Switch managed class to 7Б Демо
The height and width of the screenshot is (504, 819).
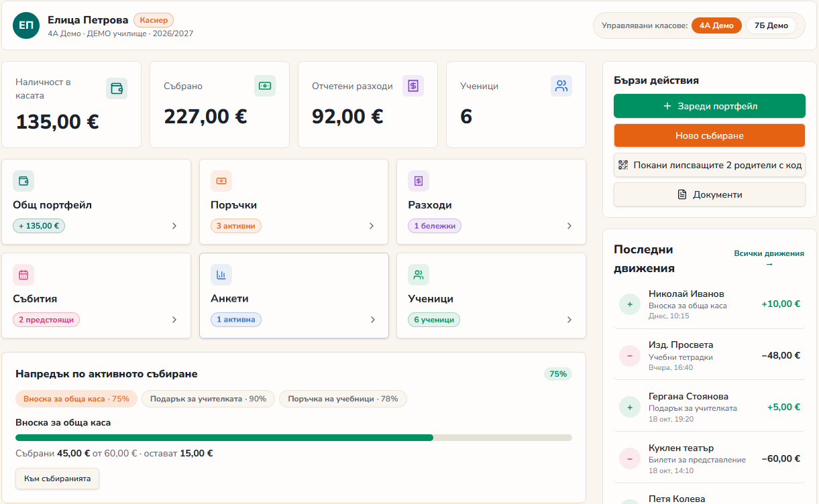tap(771, 25)
